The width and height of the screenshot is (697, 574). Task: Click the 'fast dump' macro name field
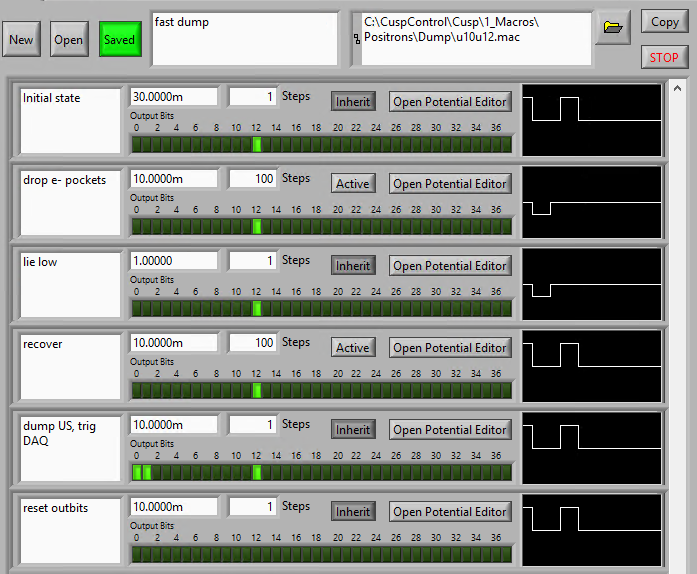tap(245, 39)
